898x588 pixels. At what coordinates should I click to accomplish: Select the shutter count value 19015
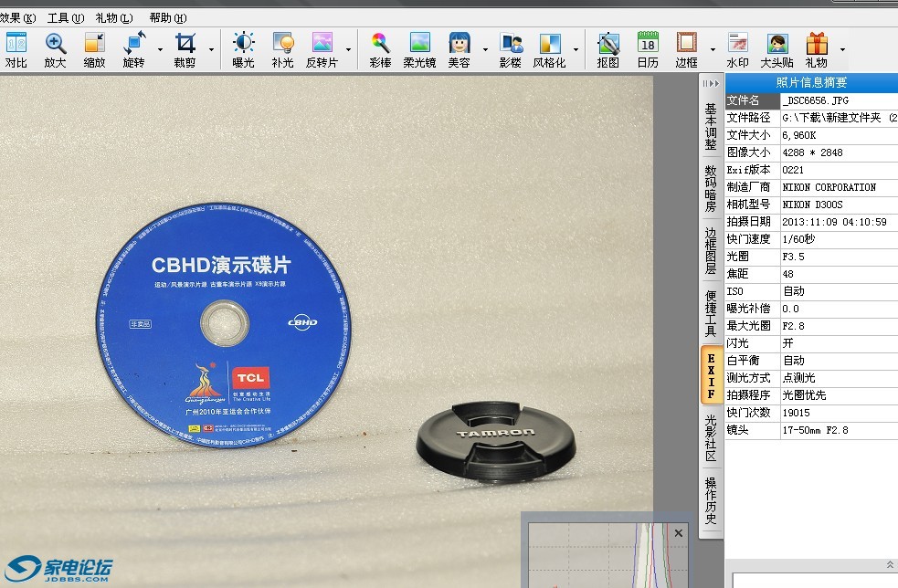796,413
